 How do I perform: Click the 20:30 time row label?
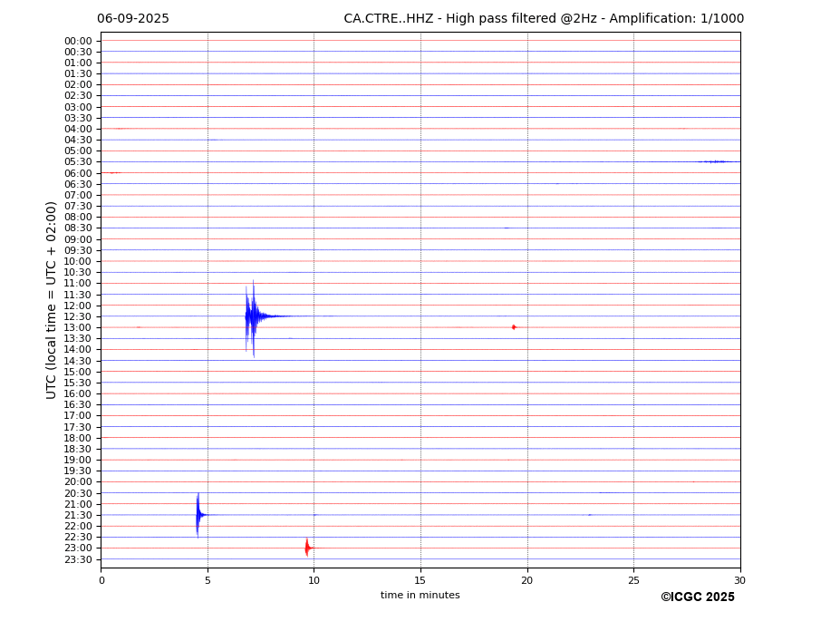pos(78,493)
